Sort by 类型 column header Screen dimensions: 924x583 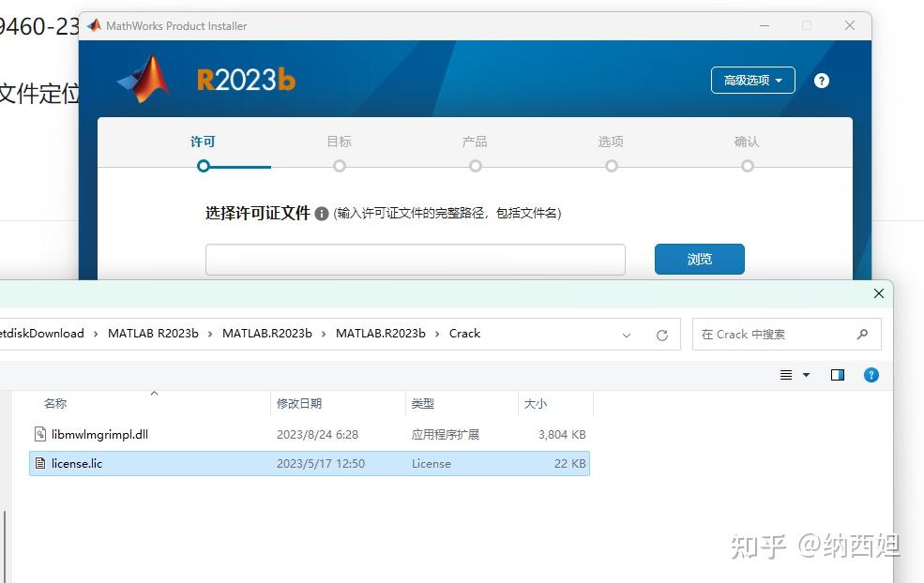(x=422, y=404)
